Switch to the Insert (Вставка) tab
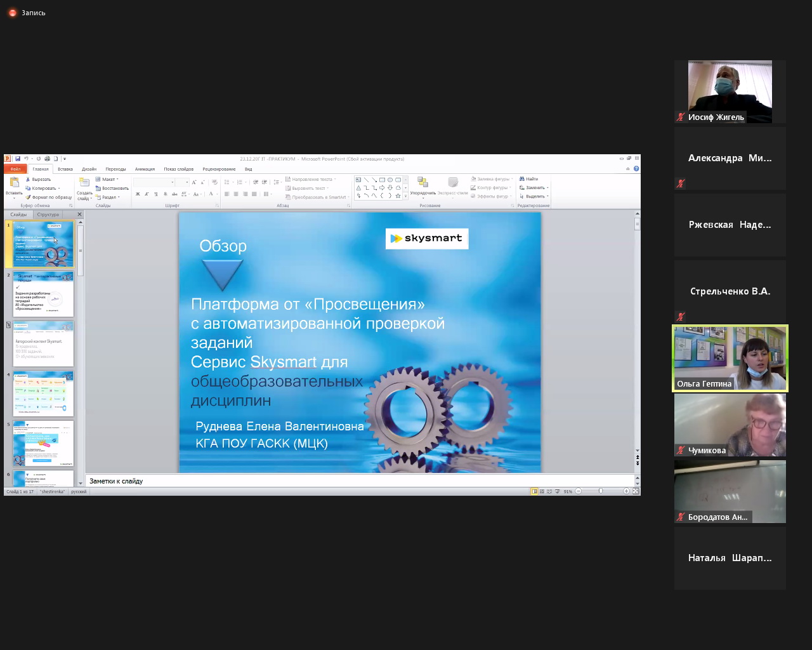The height and width of the screenshot is (650, 812). 65,169
